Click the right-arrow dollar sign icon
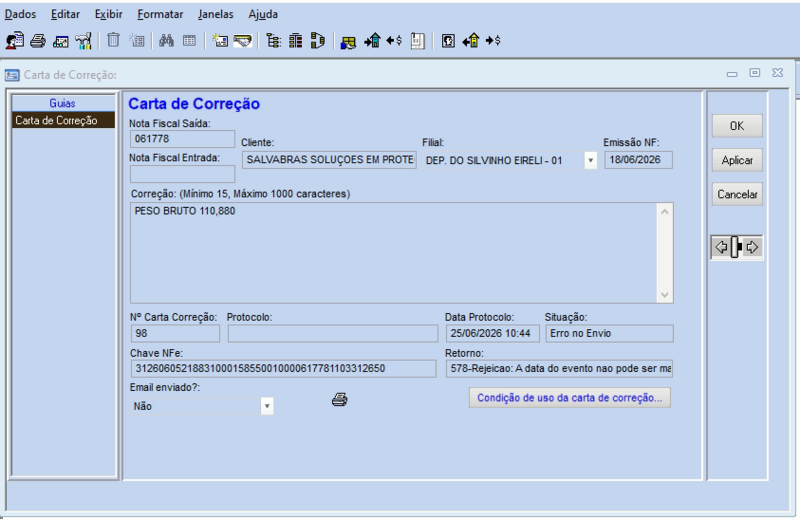800x519 pixels. point(493,40)
